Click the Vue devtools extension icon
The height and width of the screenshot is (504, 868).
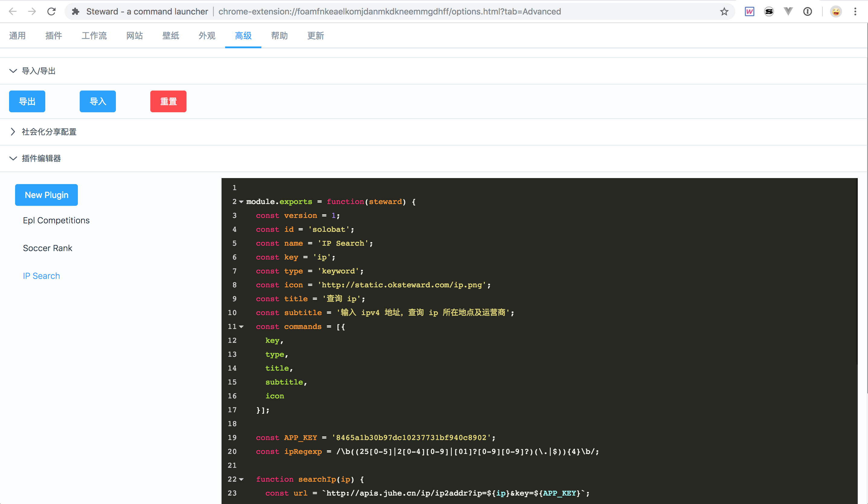point(788,11)
